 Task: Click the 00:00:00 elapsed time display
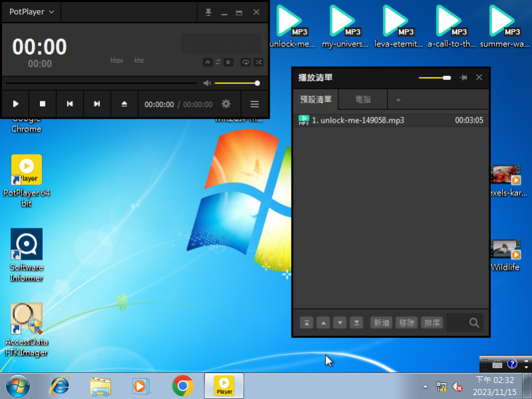159,105
